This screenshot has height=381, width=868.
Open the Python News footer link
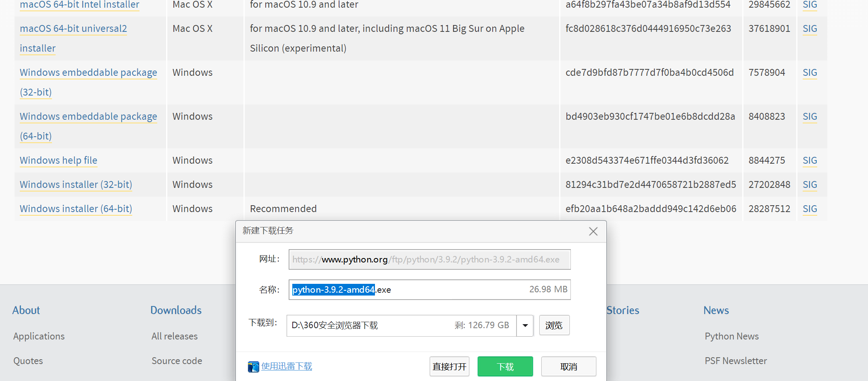click(731, 336)
